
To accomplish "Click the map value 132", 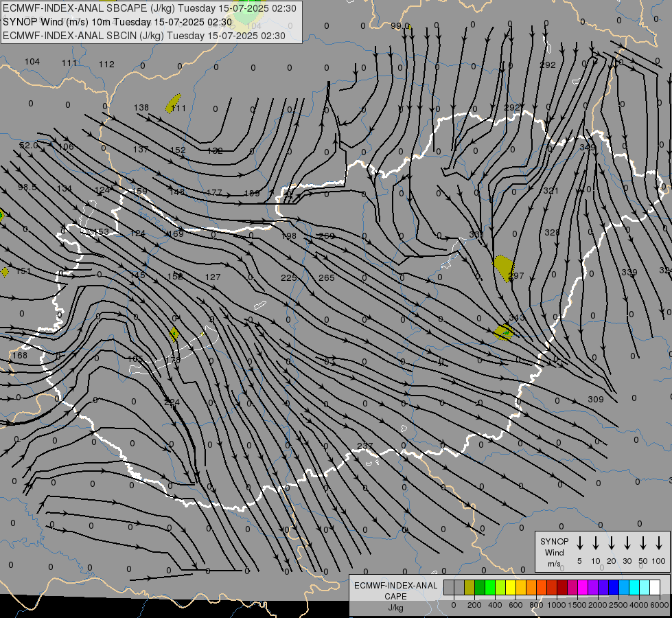I will (x=215, y=150).
